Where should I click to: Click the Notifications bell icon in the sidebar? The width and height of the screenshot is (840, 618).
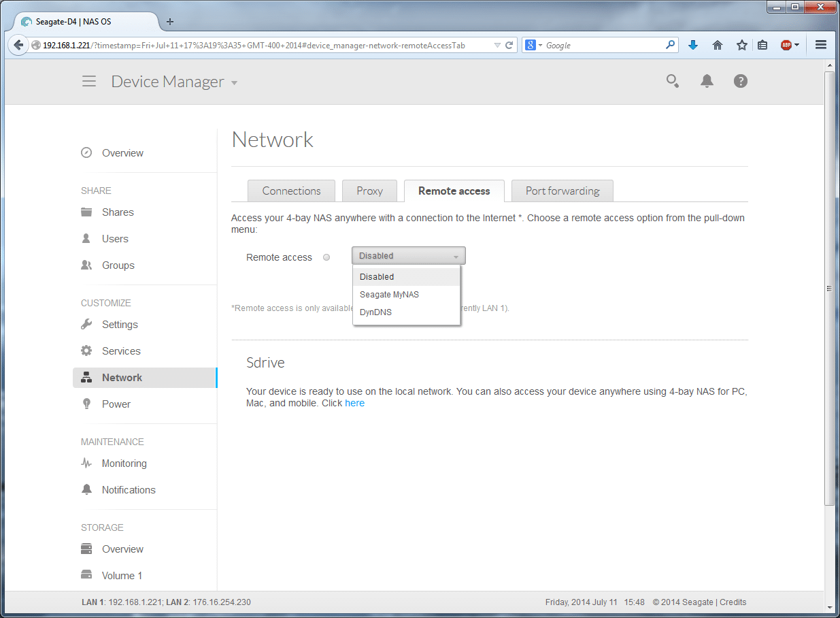click(86, 489)
